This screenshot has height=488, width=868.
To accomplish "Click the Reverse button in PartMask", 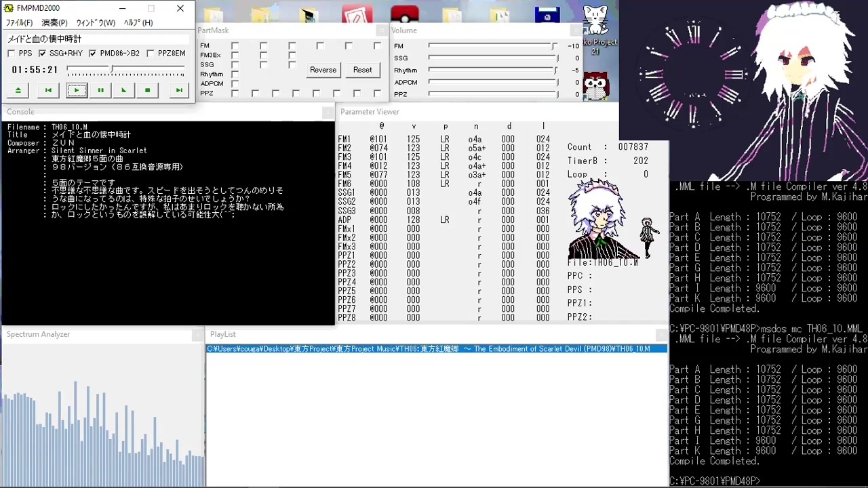I will 323,70.
